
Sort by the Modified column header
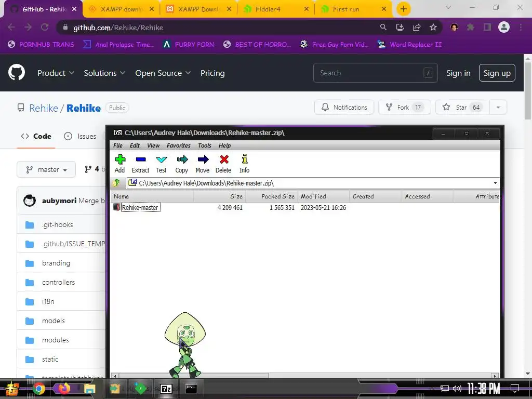[x=323, y=196]
